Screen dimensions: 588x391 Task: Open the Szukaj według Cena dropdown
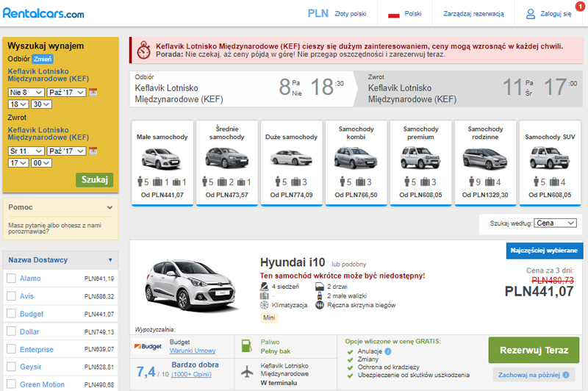555,223
